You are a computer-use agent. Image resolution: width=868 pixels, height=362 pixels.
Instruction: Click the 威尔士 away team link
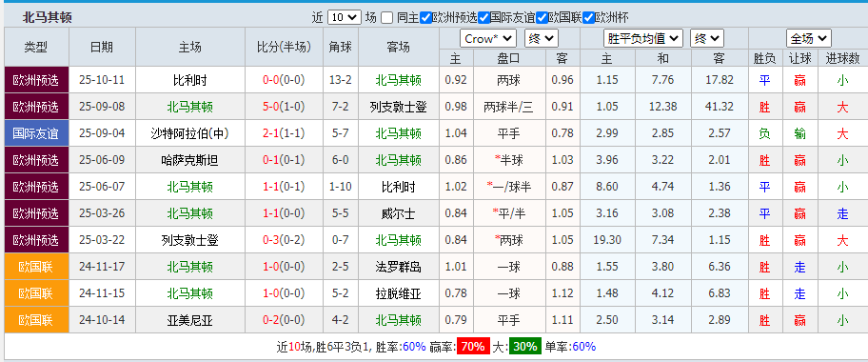[399, 213]
